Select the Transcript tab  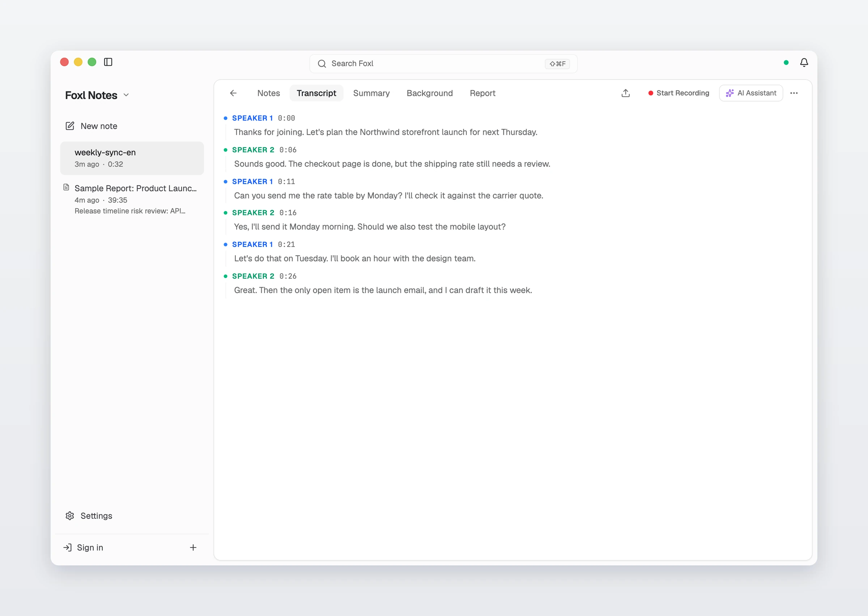click(316, 93)
